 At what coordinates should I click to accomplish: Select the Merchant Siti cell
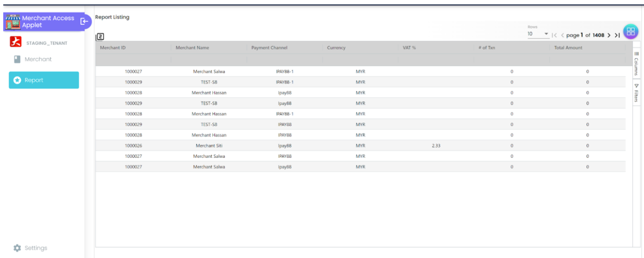pyautogui.click(x=209, y=145)
